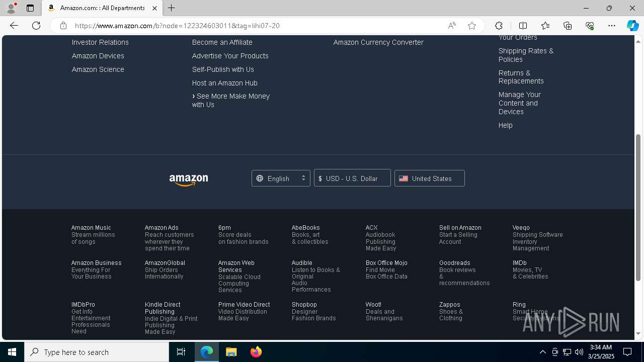Screen dimensions: 644x362
Task: Open Favorites list icon
Action: tap(545, 26)
